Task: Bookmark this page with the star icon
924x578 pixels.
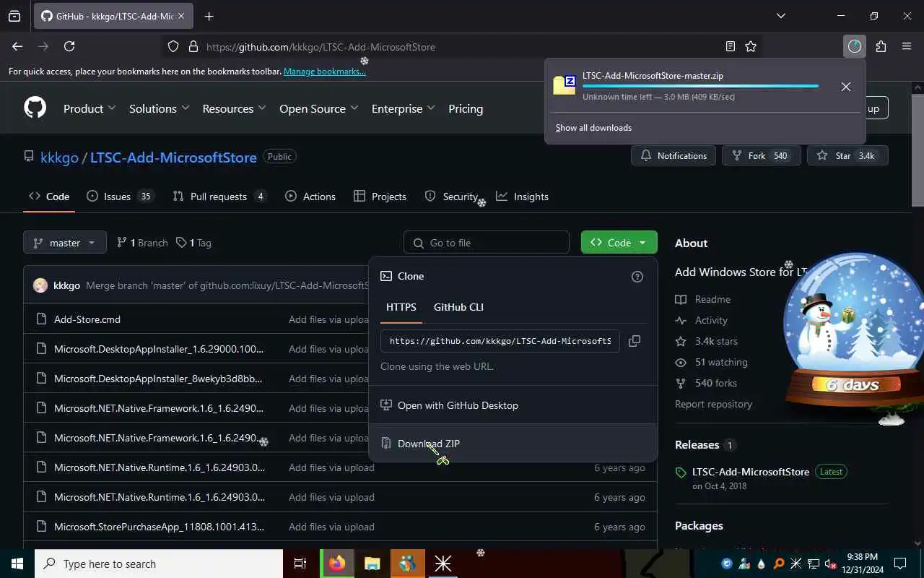Action: click(751, 46)
